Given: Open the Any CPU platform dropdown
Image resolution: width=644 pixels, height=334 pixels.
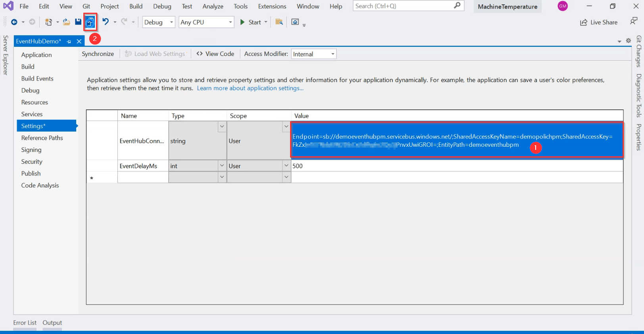Looking at the screenshot, I should (206, 22).
